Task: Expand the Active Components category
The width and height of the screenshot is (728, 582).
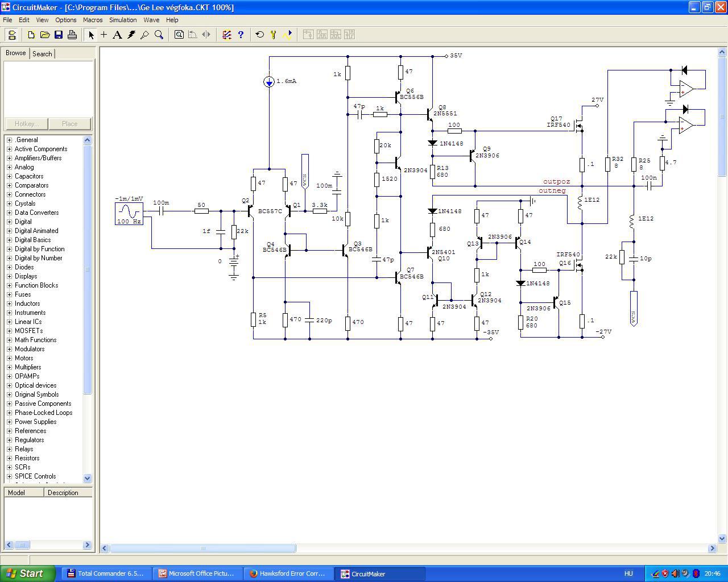Action: coord(9,149)
